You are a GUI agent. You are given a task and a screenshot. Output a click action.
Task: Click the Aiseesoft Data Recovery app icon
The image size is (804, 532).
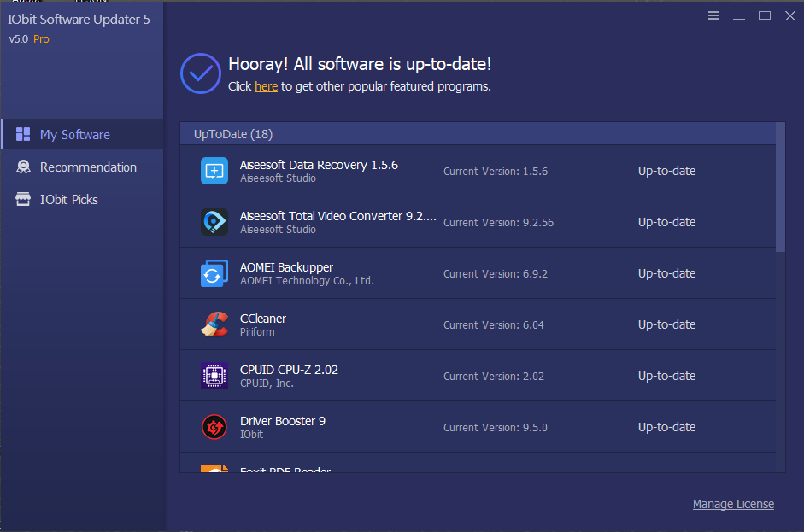pyautogui.click(x=214, y=171)
